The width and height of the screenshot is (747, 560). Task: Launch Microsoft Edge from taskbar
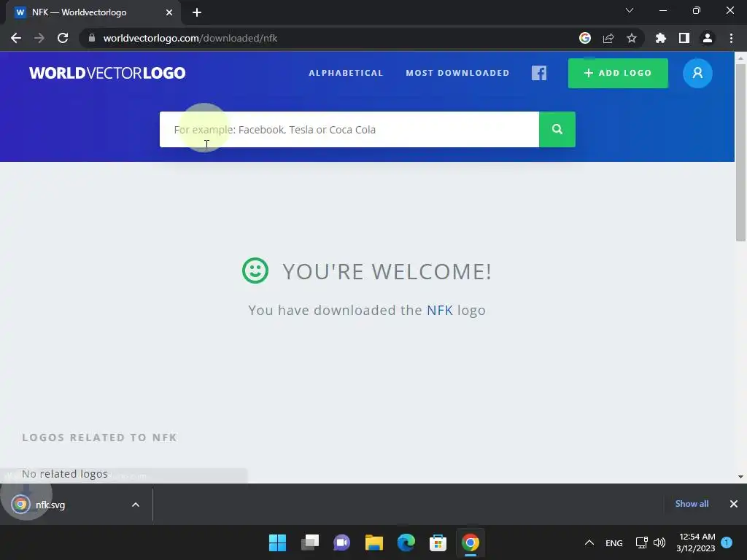coord(406,542)
